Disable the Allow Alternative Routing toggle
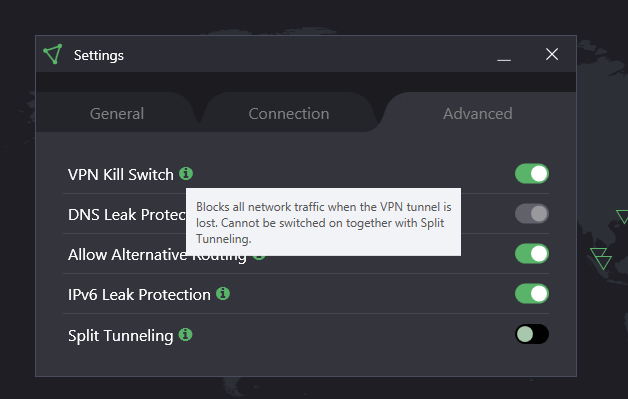 coord(531,254)
